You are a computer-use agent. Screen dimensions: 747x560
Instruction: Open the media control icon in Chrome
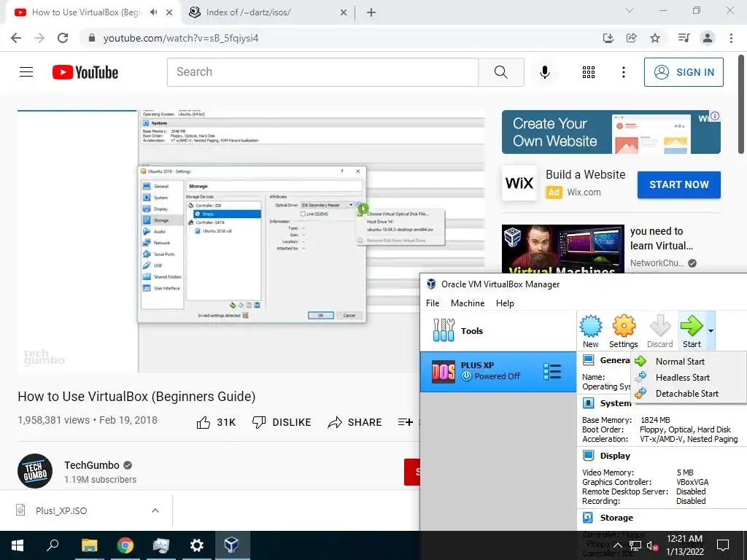click(684, 38)
